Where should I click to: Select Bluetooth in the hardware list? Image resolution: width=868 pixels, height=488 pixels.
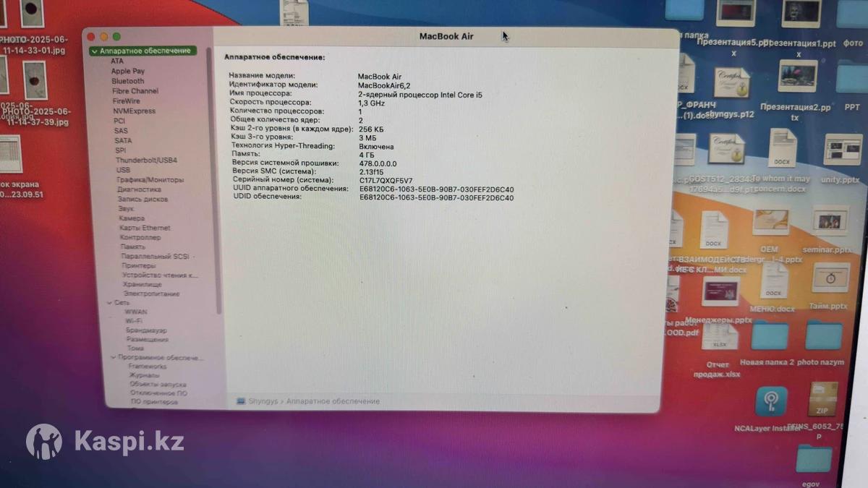(127, 82)
